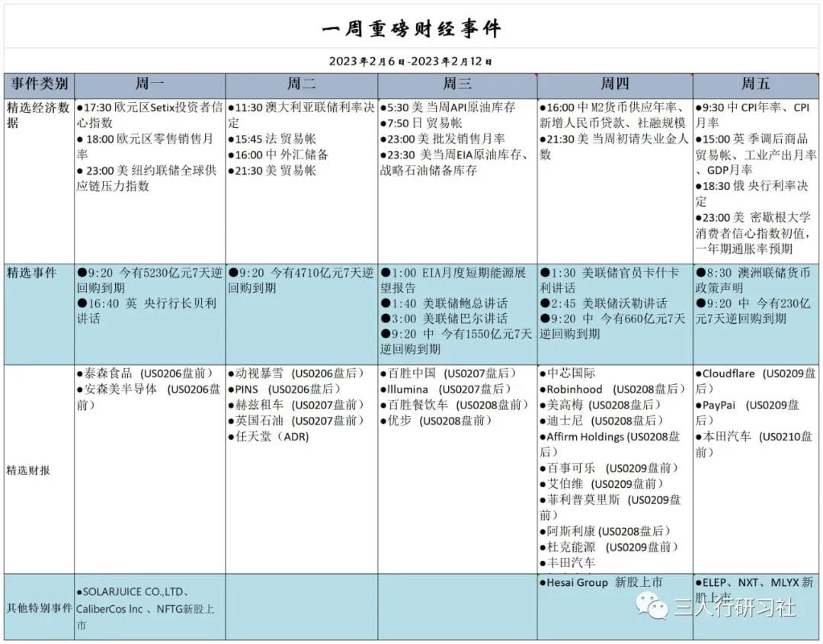
Task: Select Cloudflare (US0209盘后) entry
Action: tap(756, 381)
